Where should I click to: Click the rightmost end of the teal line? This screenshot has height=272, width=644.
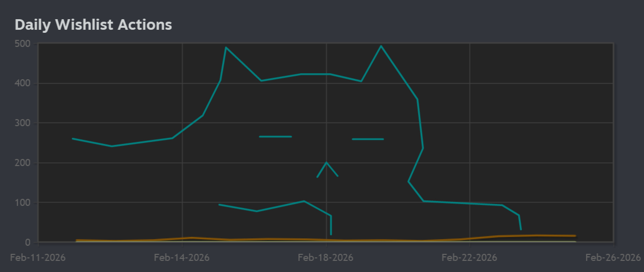521,230
